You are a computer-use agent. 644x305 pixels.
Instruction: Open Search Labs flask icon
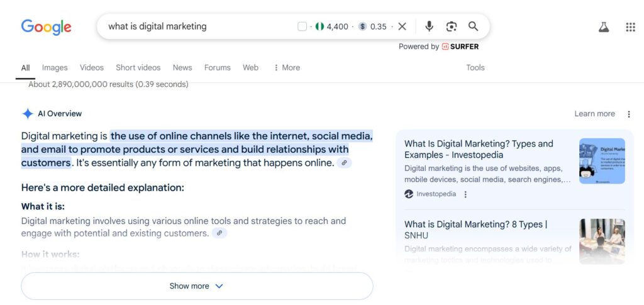pyautogui.click(x=603, y=27)
